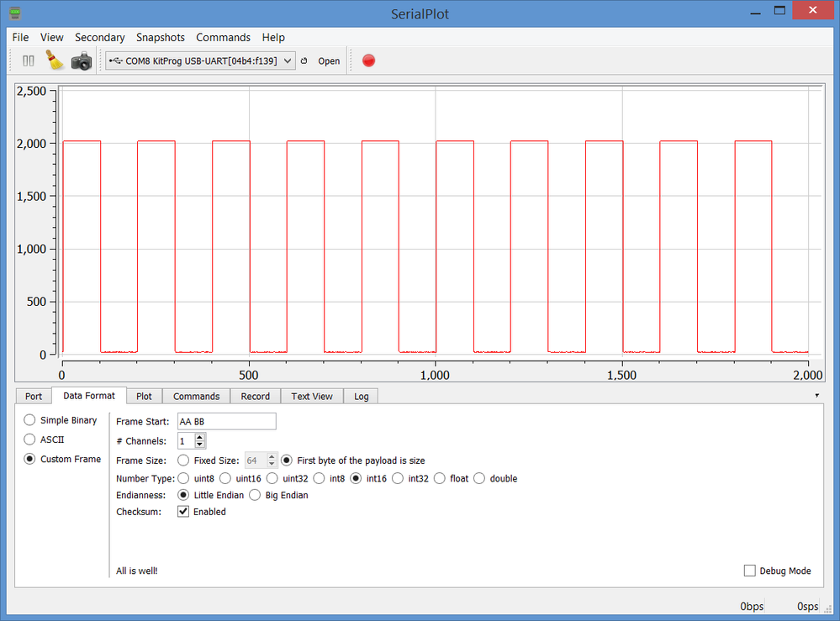Increase the number of channels with the stepper
This screenshot has height=621, width=840.
click(x=200, y=437)
